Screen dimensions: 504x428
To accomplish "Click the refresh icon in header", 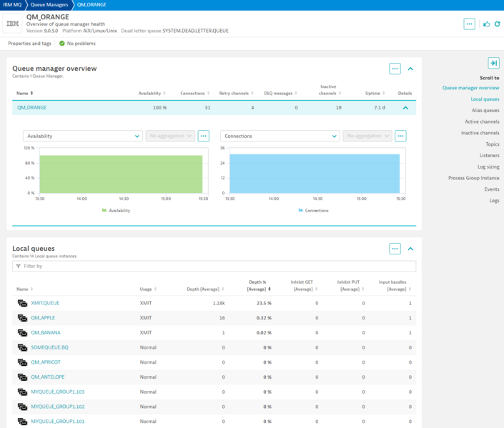I will [x=497, y=24].
